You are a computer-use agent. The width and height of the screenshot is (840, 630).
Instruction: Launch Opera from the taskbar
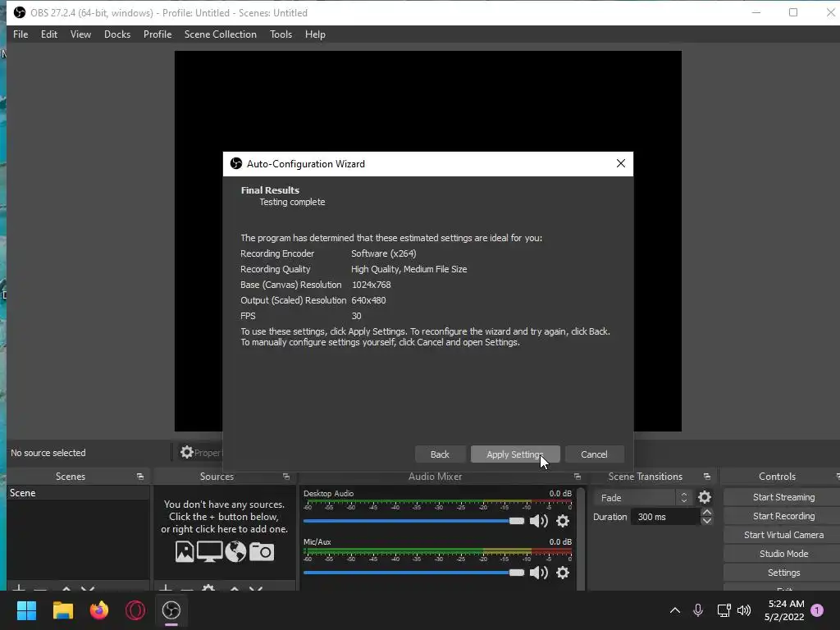[x=135, y=610]
